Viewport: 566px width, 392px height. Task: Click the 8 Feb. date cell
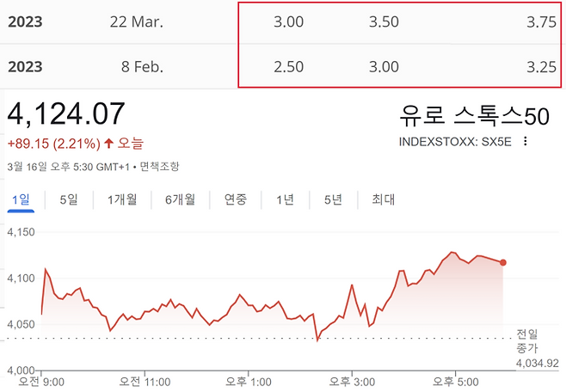tap(142, 67)
